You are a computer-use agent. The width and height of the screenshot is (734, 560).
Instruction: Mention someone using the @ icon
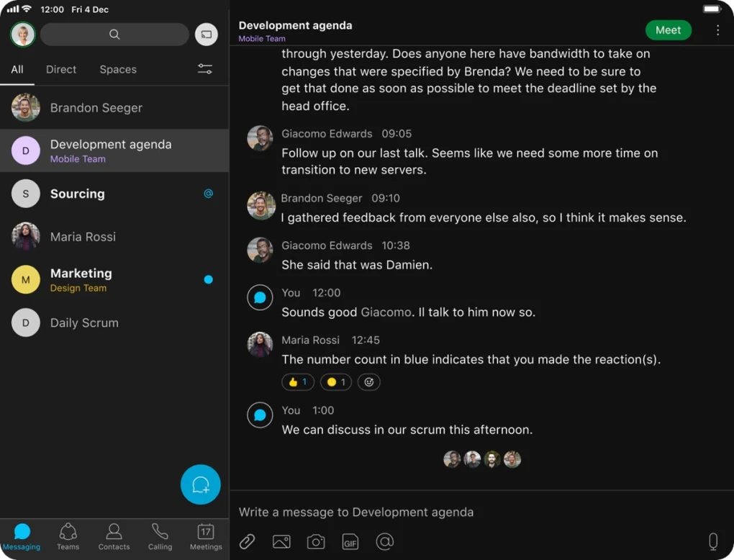coord(385,541)
